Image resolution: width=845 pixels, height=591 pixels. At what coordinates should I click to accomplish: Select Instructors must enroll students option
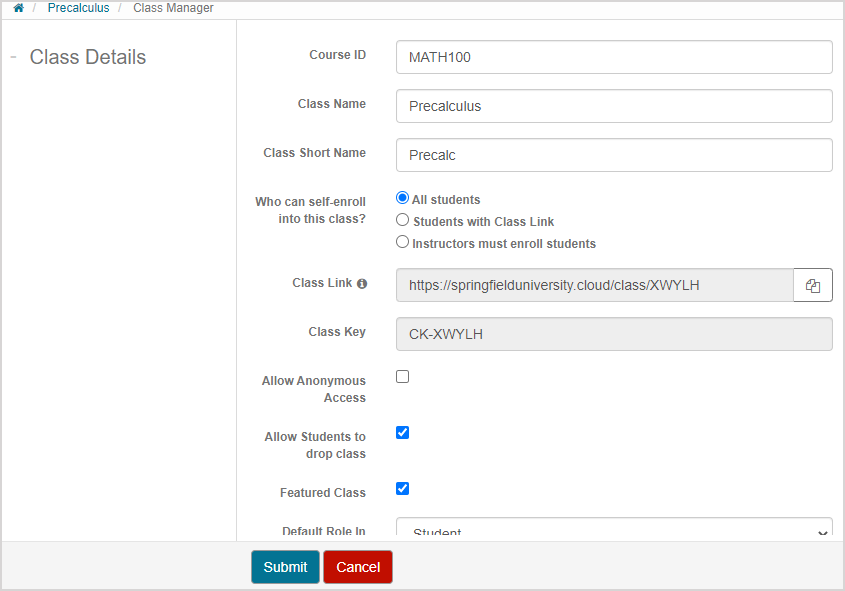click(x=403, y=242)
